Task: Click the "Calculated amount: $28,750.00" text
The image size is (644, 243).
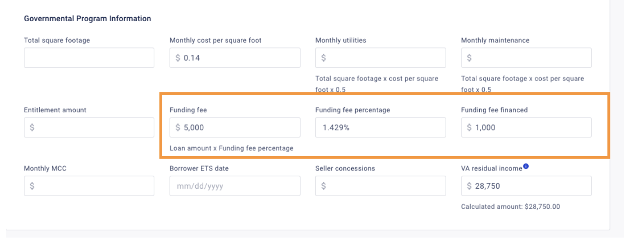Action: (x=510, y=206)
